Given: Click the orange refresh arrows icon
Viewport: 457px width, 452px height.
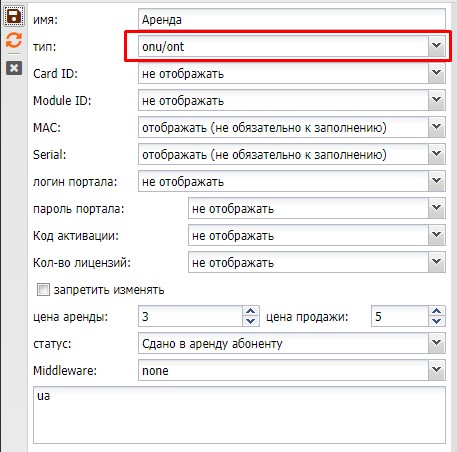Looking at the screenshot, I should [14, 40].
